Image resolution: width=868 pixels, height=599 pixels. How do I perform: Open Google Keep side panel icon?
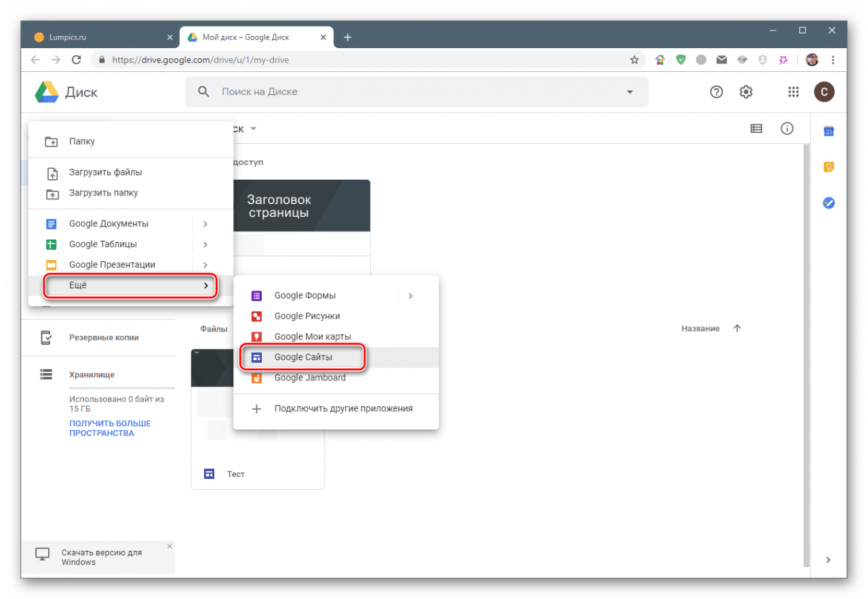coord(828,167)
